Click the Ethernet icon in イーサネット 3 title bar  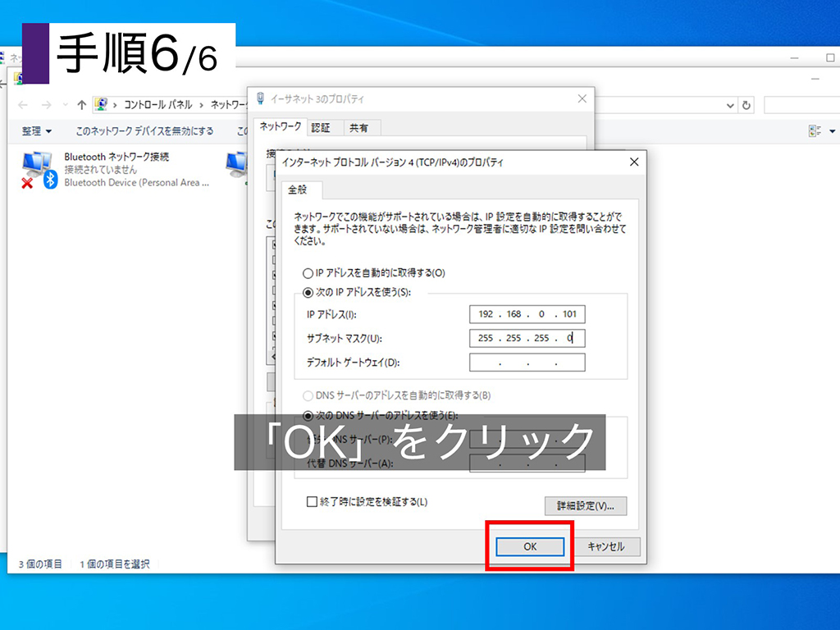(259, 98)
